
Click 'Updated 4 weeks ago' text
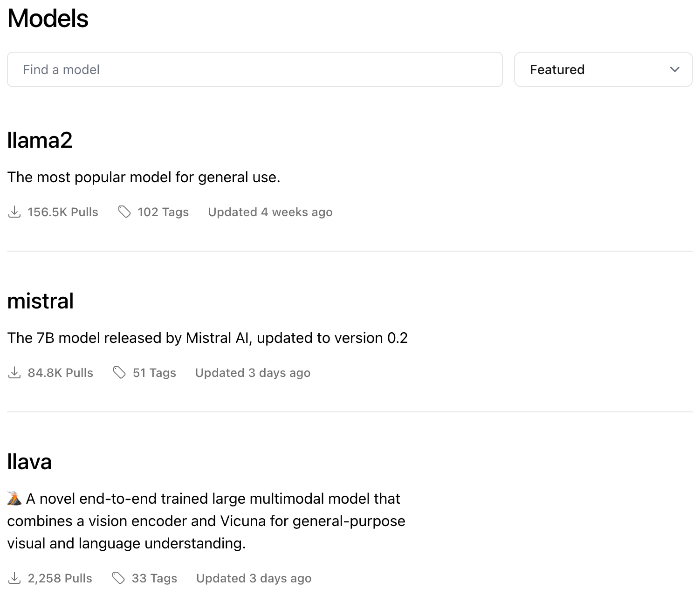pos(270,212)
